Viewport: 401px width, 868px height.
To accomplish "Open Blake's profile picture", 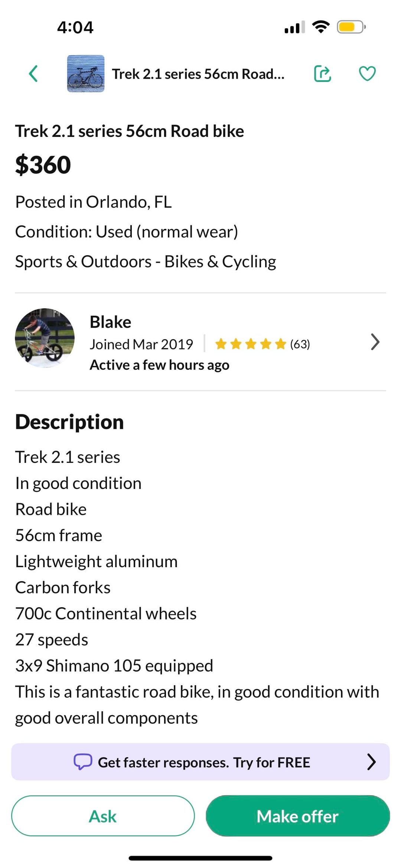I will pos(45,338).
